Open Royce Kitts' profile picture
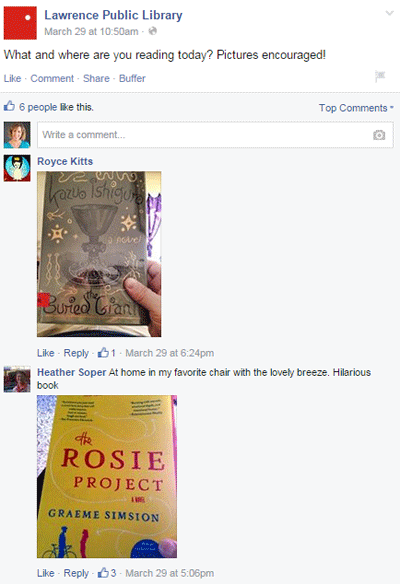Screen dimensions: 400x584 coord(17,168)
